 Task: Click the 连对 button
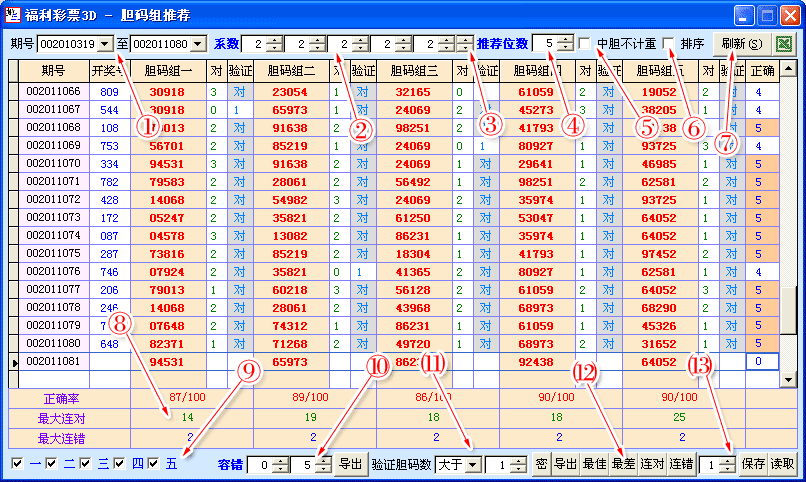coord(652,465)
